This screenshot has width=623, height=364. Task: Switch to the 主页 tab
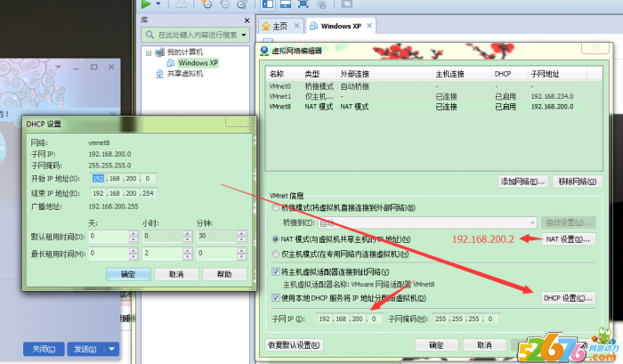[280, 26]
